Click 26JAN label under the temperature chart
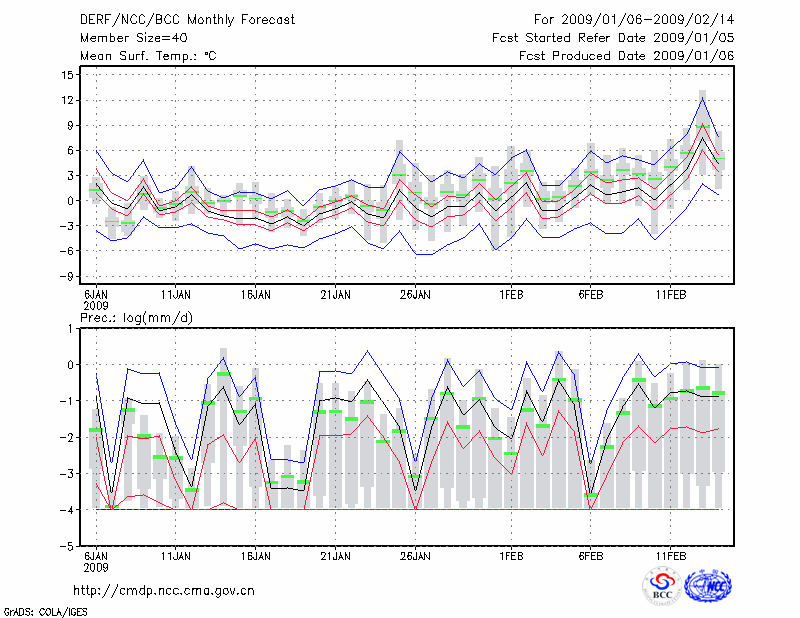This screenshot has width=800, height=618. click(x=414, y=295)
